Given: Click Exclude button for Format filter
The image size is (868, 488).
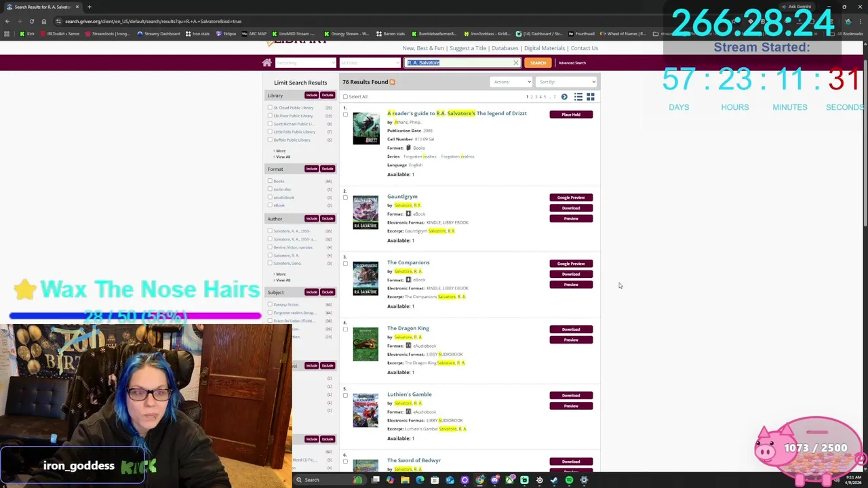Looking at the screenshot, I should point(328,169).
